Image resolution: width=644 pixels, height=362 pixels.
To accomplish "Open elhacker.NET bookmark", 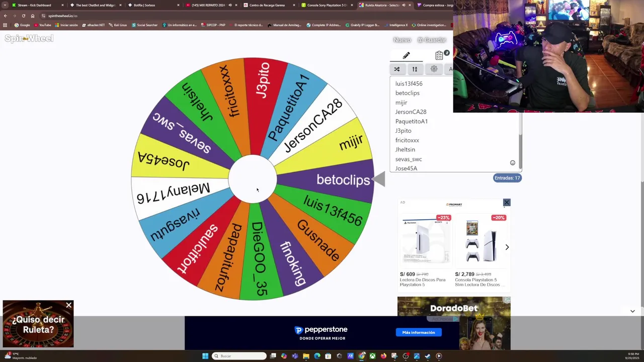I will click(x=93, y=25).
